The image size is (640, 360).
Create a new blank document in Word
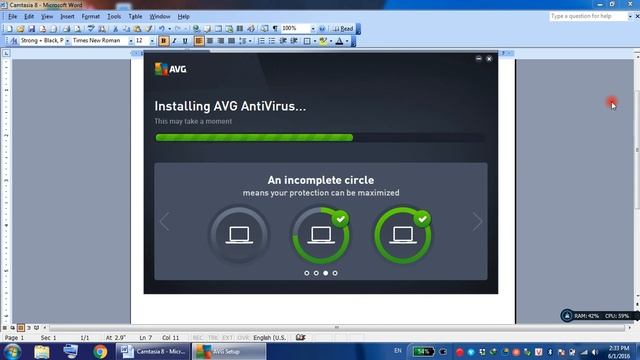[x=9, y=29]
